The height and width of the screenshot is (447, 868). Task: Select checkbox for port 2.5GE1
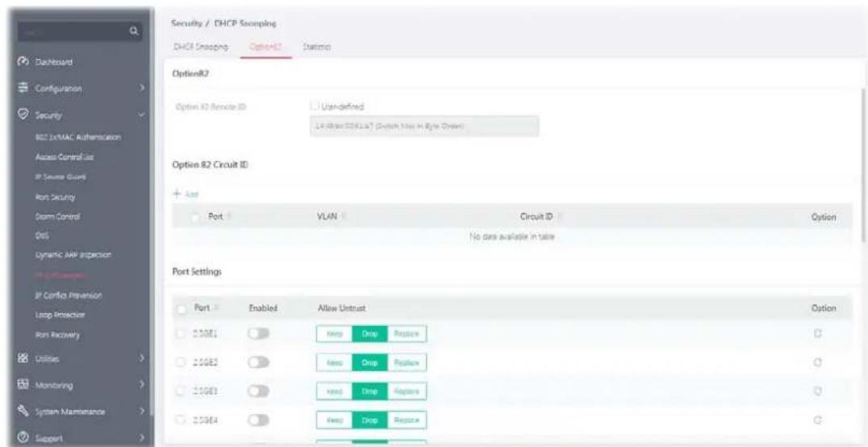point(182,334)
